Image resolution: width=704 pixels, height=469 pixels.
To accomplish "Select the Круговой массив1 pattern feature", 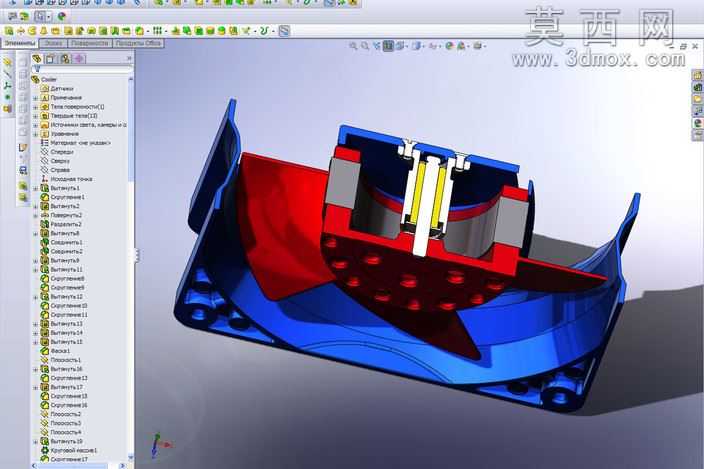I will tap(69, 450).
